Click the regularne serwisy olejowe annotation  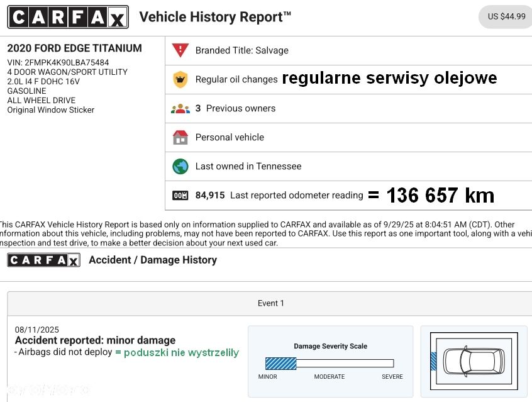click(x=389, y=78)
